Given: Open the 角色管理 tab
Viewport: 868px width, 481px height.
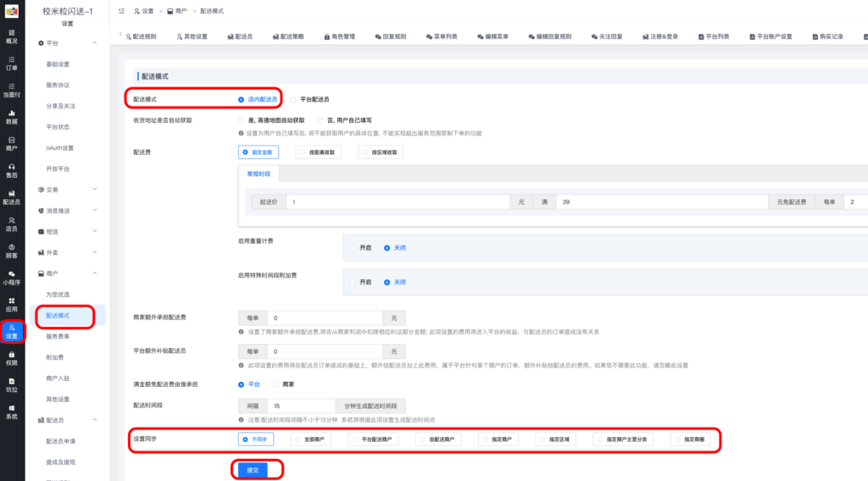Looking at the screenshot, I should click(339, 36).
